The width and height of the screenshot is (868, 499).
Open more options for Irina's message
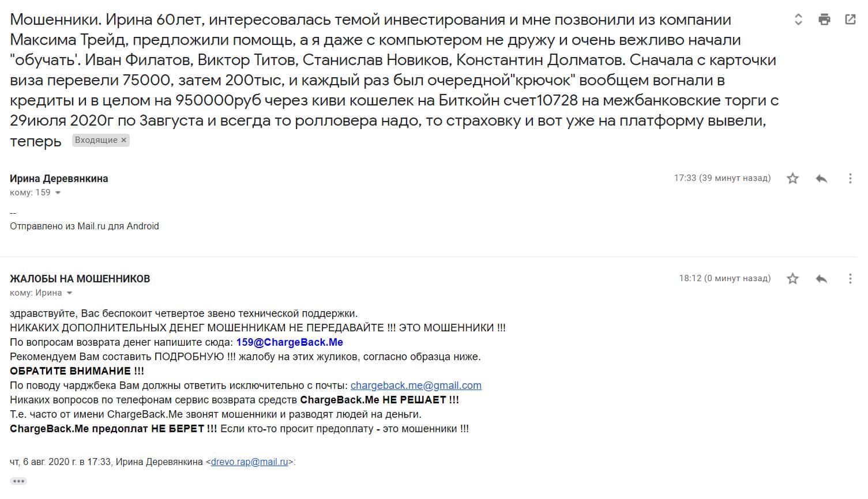[x=850, y=179]
